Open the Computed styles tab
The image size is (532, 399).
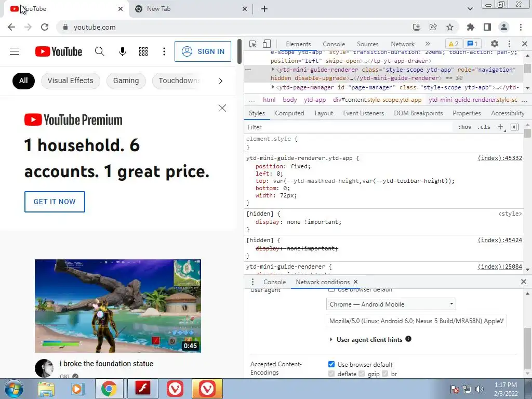pos(289,113)
